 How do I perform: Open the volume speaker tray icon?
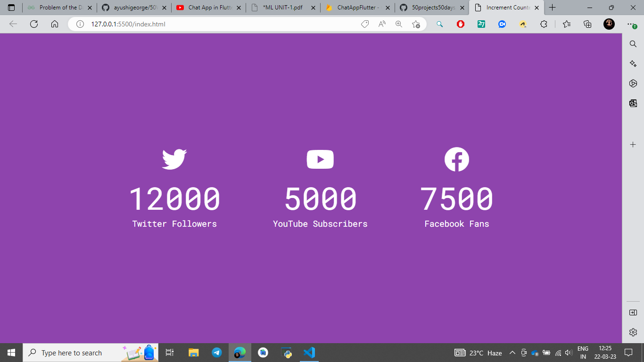point(569,353)
